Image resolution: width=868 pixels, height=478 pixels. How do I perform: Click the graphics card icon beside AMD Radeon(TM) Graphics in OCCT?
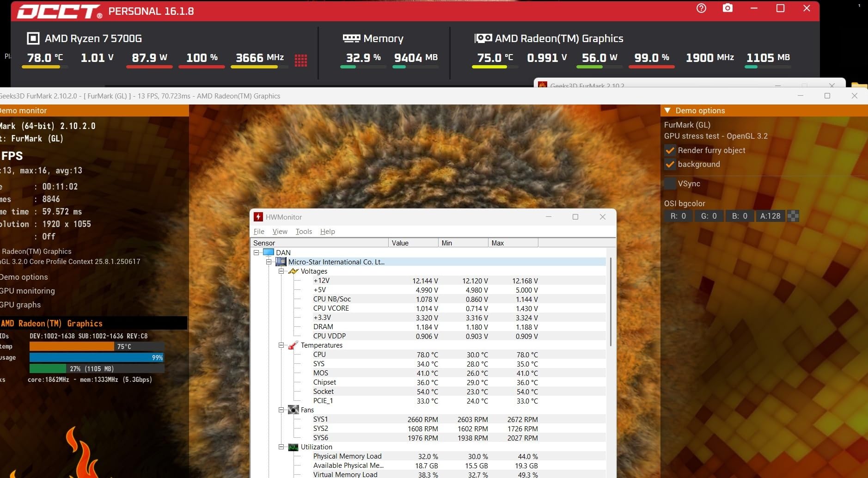click(483, 38)
